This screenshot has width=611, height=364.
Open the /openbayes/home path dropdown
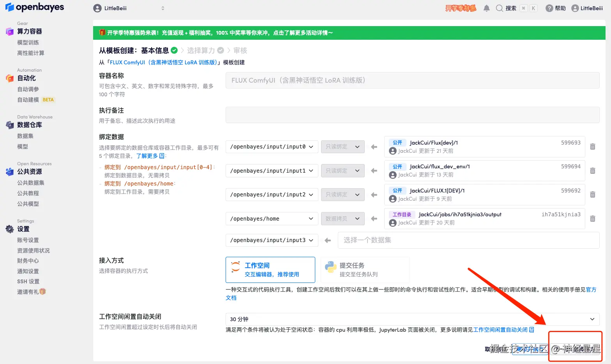pos(272,219)
